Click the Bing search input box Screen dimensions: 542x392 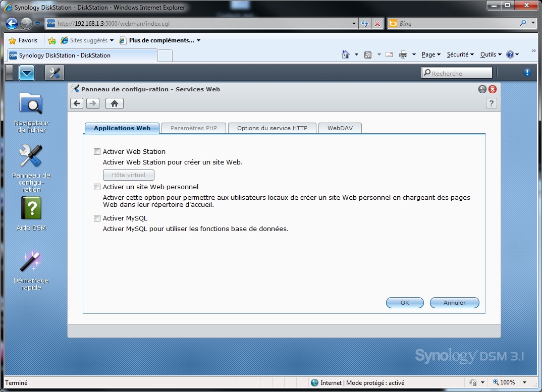(458, 24)
